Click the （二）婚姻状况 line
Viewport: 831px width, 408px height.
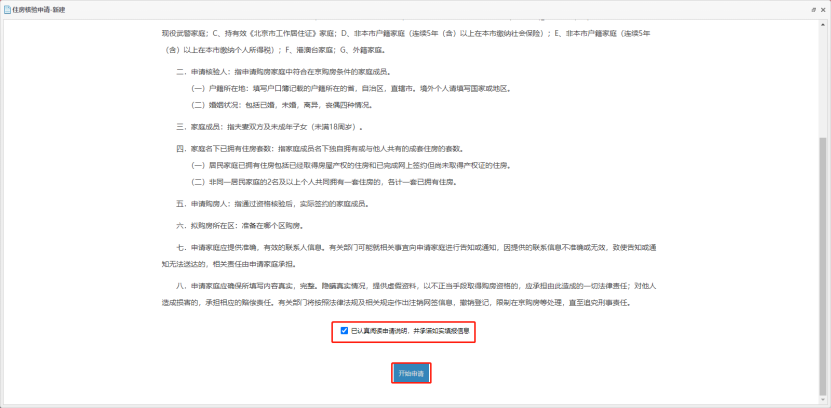click(282, 105)
